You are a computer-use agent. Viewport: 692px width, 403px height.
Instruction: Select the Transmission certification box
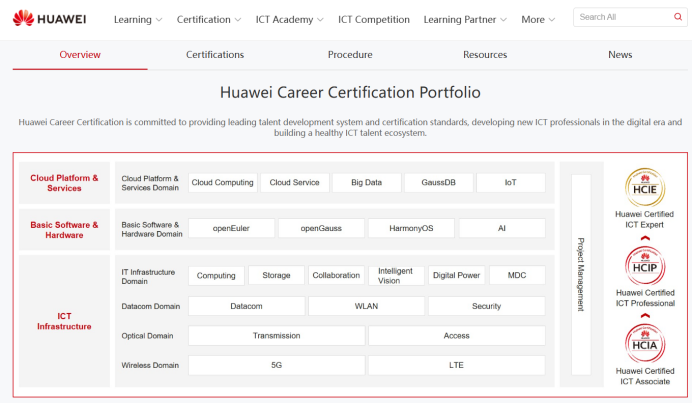point(276,335)
